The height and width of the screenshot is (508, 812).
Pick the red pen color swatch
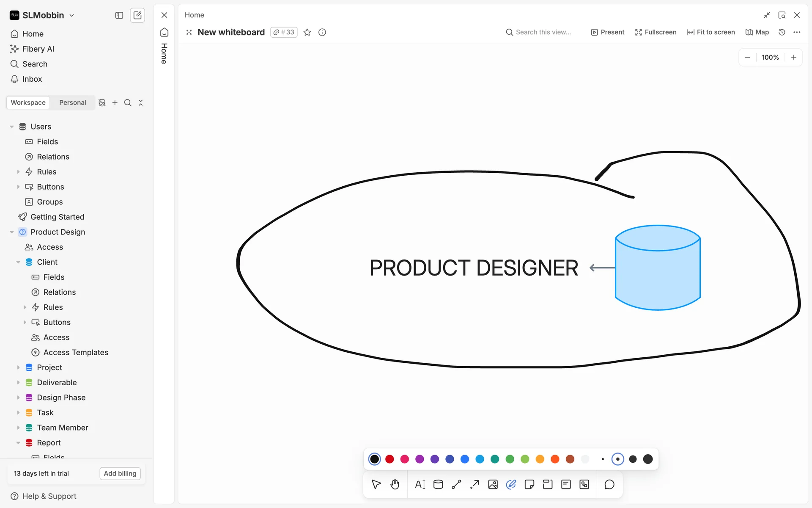[390, 459]
